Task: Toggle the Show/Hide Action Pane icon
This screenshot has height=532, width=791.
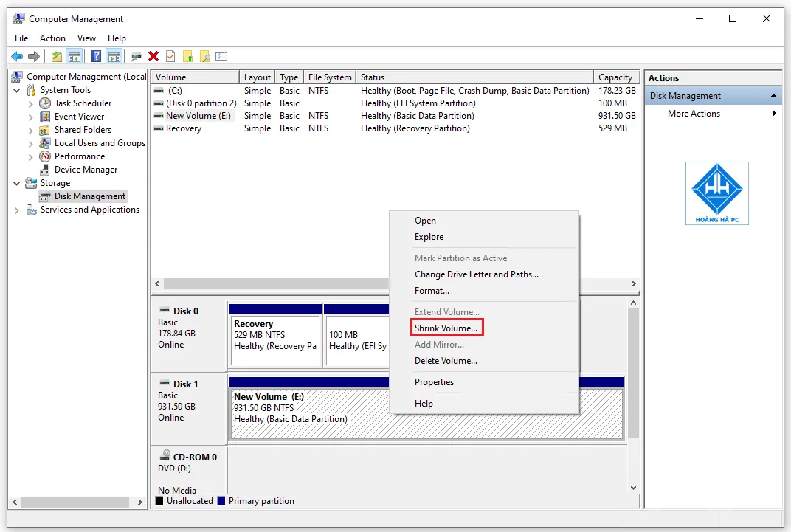Action: pyautogui.click(x=114, y=57)
